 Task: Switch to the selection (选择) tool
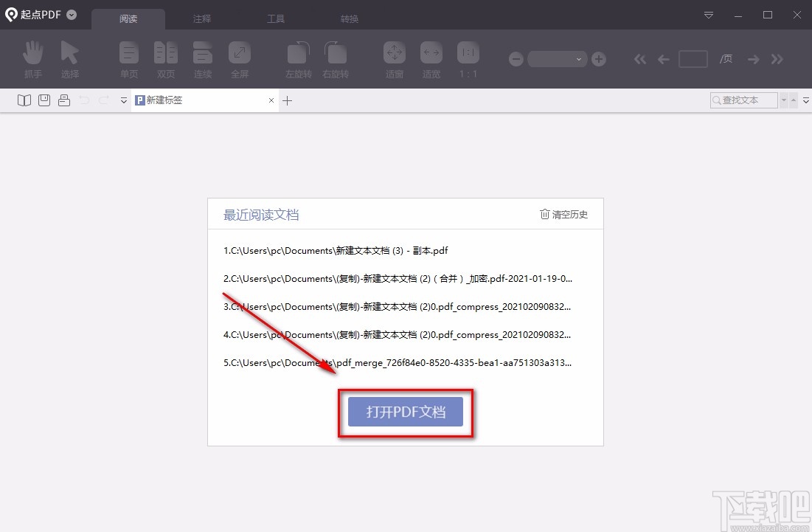pos(69,58)
